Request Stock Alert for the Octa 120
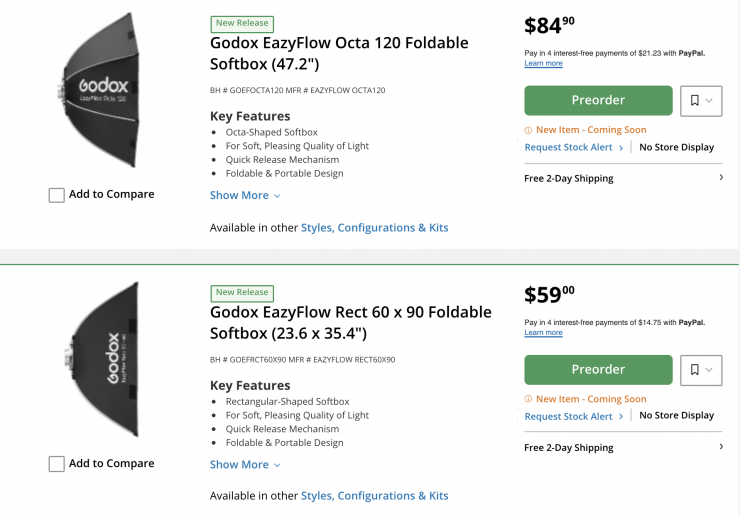This screenshot has width=740, height=517. tap(569, 147)
